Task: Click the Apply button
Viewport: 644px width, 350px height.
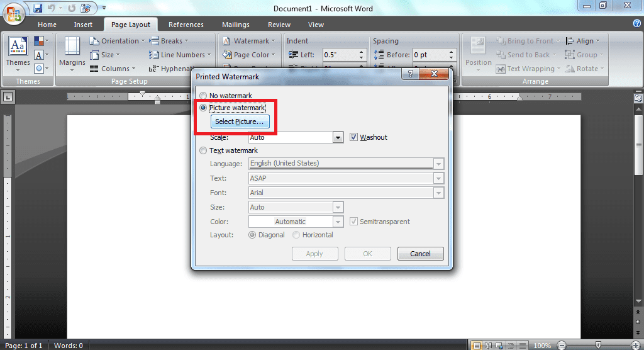Action: pos(314,254)
